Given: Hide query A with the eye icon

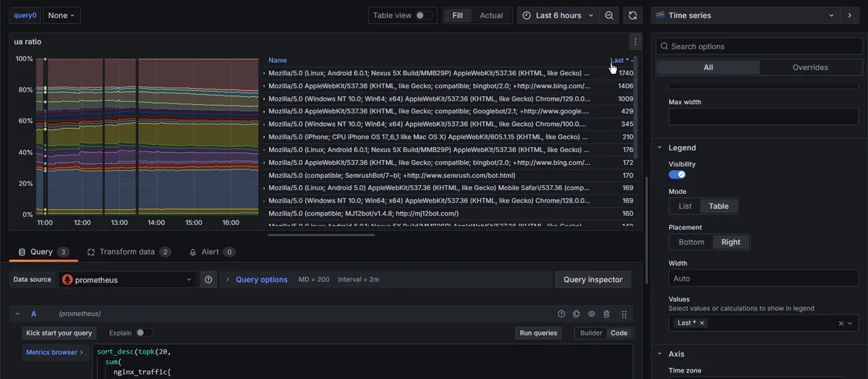Looking at the screenshot, I should tap(591, 314).
